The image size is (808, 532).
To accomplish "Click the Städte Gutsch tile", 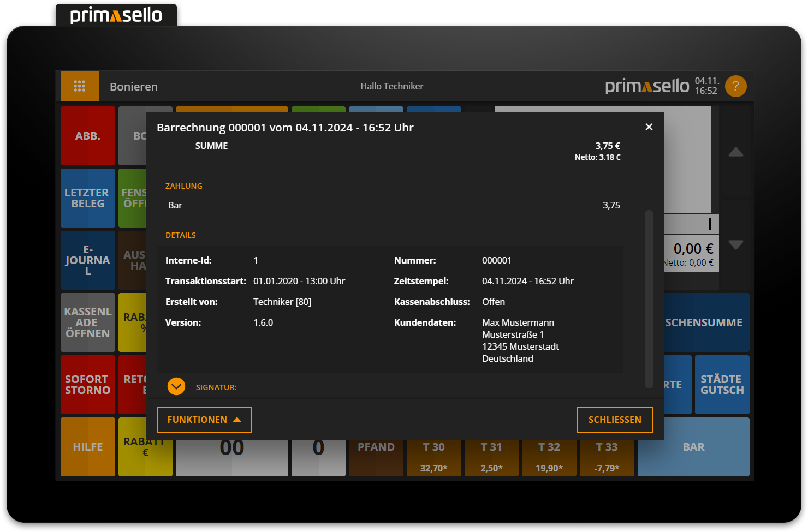I will click(x=722, y=385).
